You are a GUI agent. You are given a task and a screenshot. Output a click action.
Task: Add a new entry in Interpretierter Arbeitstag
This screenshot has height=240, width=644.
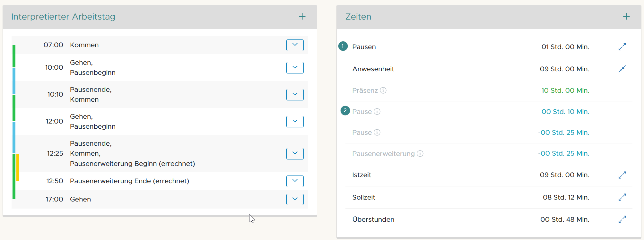(x=302, y=16)
